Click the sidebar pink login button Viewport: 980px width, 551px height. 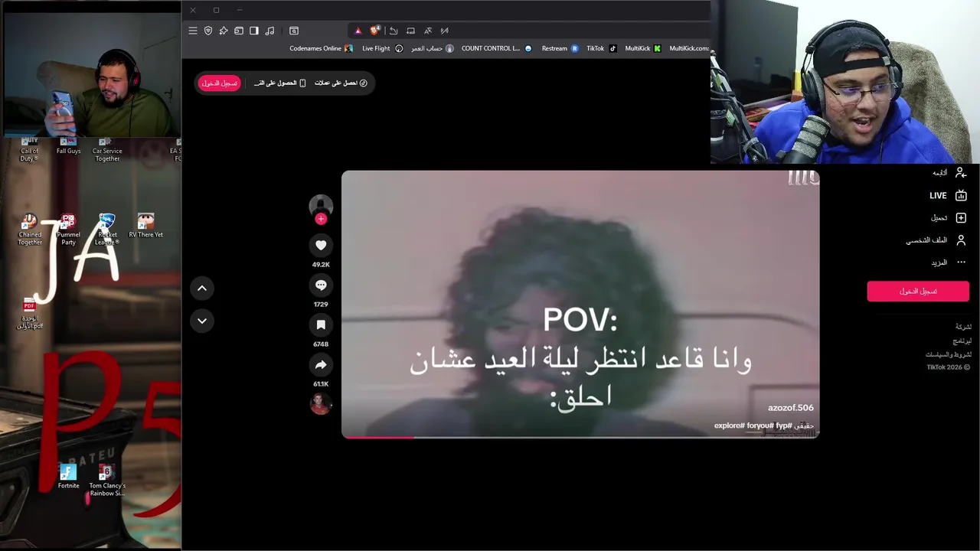(918, 291)
